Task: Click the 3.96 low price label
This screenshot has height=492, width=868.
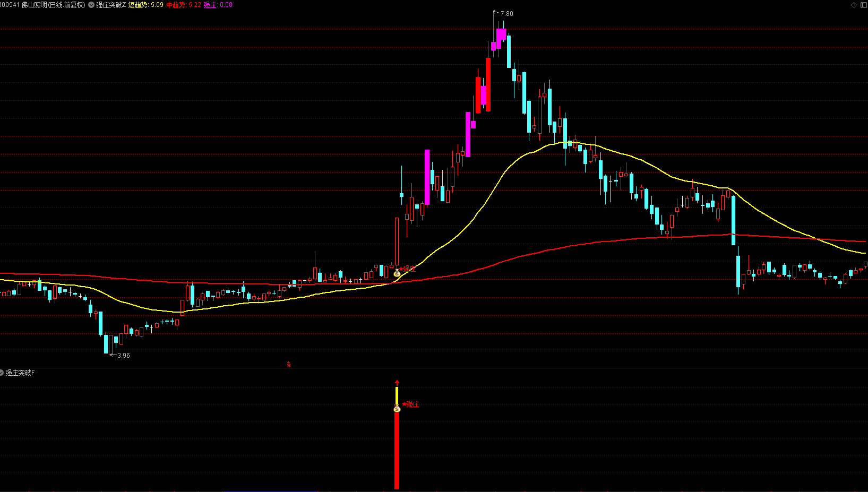Action: click(124, 356)
